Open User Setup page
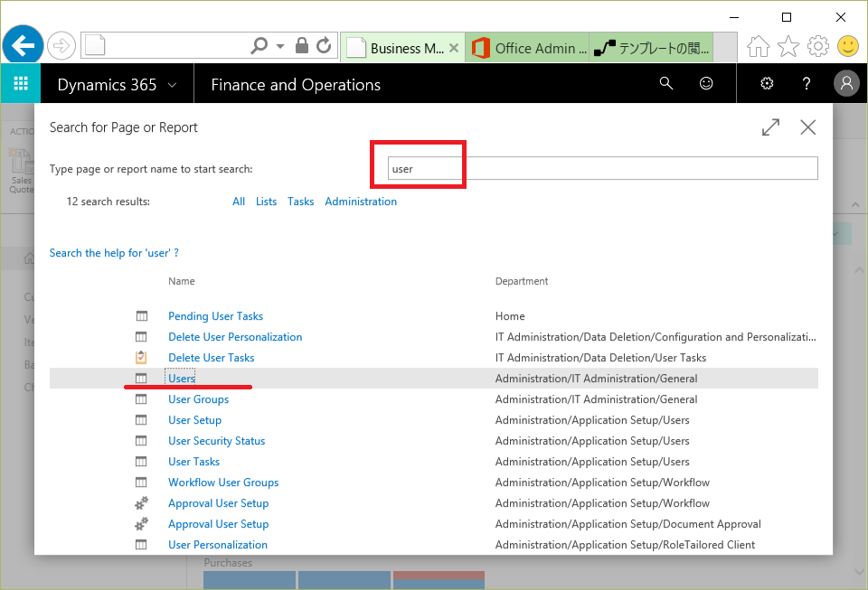 coord(195,420)
